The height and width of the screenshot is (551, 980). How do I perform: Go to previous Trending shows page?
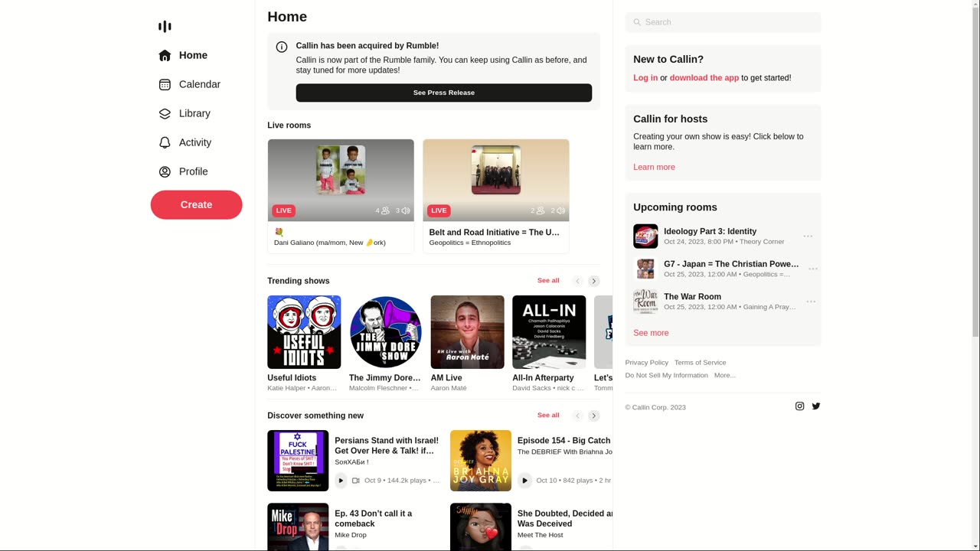pos(578,281)
